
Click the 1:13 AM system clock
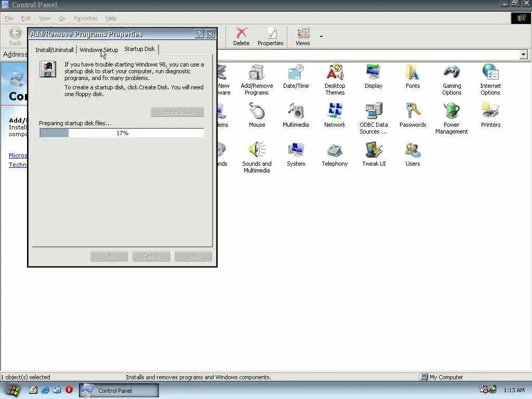pyautogui.click(x=514, y=390)
